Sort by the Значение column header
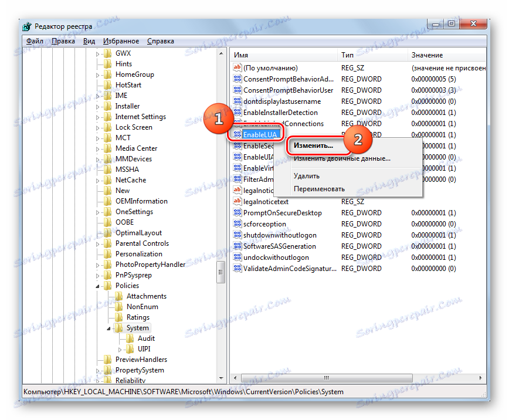The height and width of the screenshot is (420, 509). coord(447,55)
